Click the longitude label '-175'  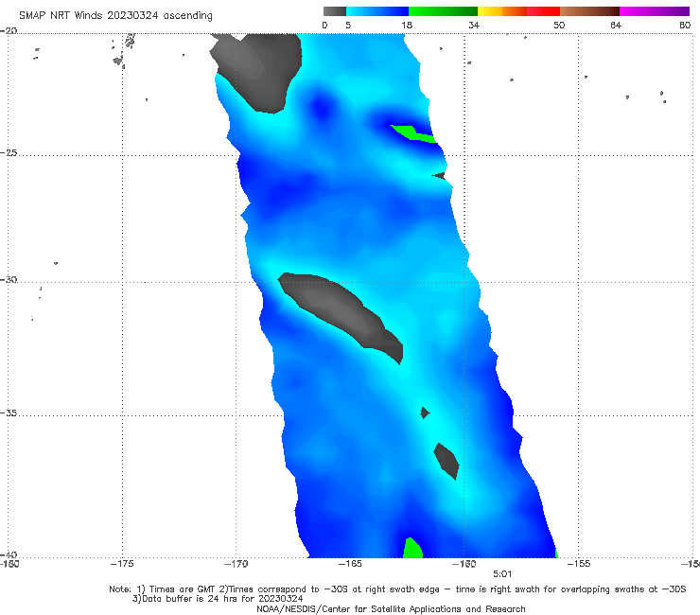point(122,564)
